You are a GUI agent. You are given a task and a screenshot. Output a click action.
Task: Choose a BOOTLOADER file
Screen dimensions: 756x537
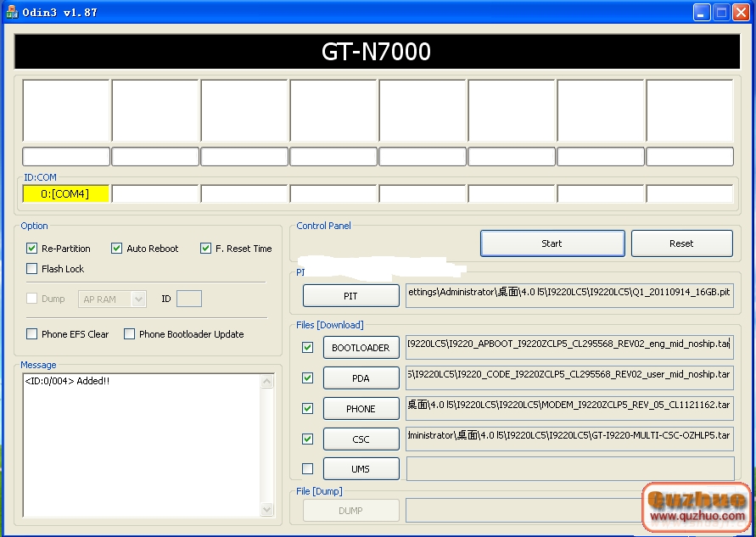click(361, 348)
